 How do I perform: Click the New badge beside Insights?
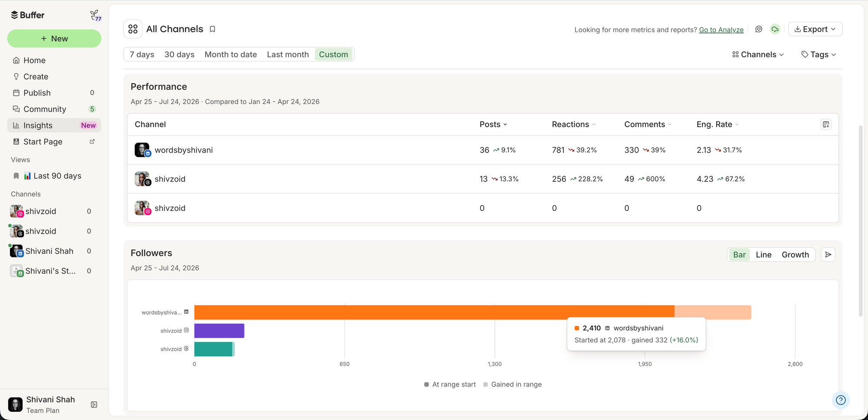click(x=89, y=125)
